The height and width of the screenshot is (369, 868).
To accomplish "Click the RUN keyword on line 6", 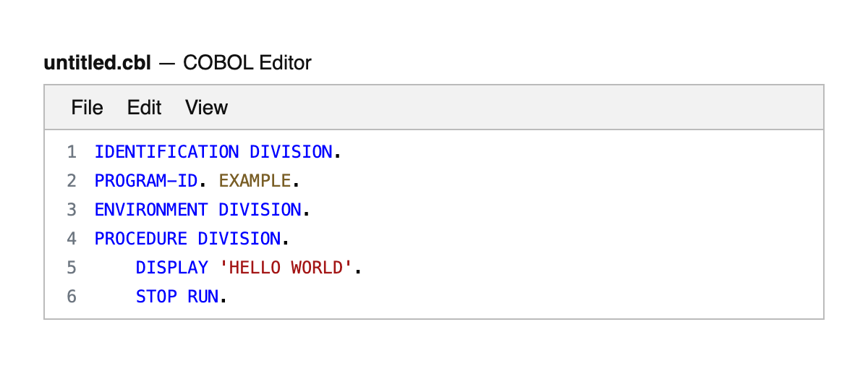I will 203,297.
